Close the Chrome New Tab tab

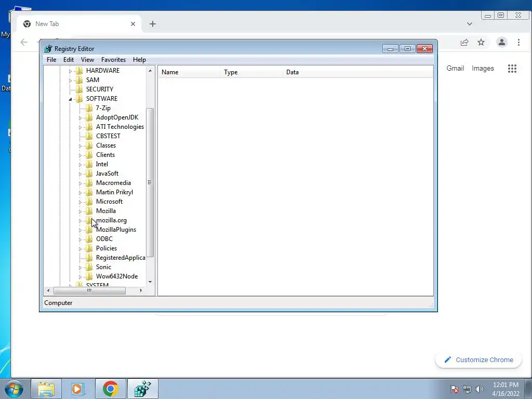click(133, 24)
